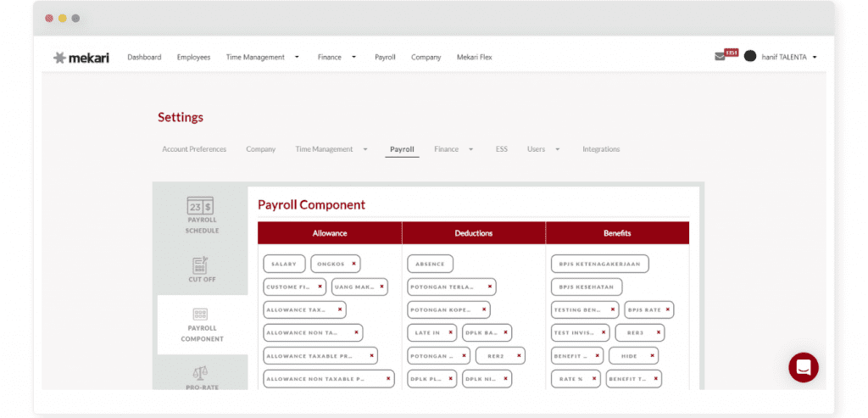Viewport: 868px width, 418px height.
Task: Delete the ALLOWANCE TAX... tag
Action: 339,309
